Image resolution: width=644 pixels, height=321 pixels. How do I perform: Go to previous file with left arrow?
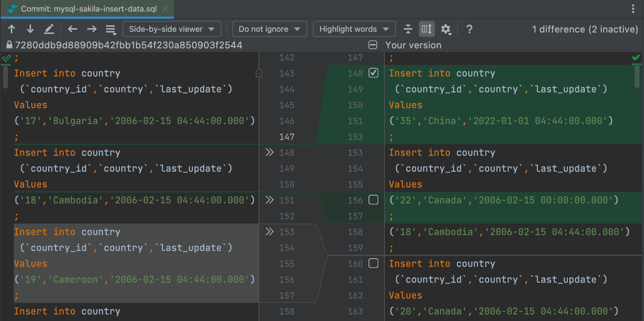(73, 29)
